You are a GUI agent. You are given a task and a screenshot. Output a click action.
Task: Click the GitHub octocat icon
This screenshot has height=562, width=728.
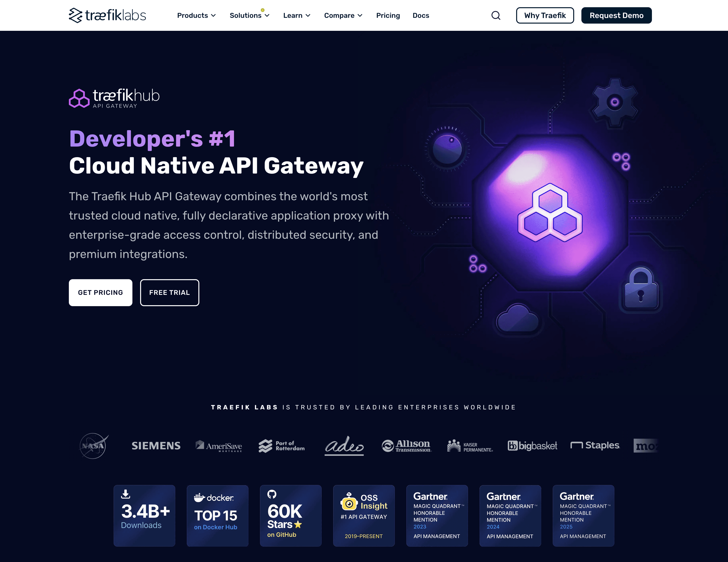(x=272, y=494)
